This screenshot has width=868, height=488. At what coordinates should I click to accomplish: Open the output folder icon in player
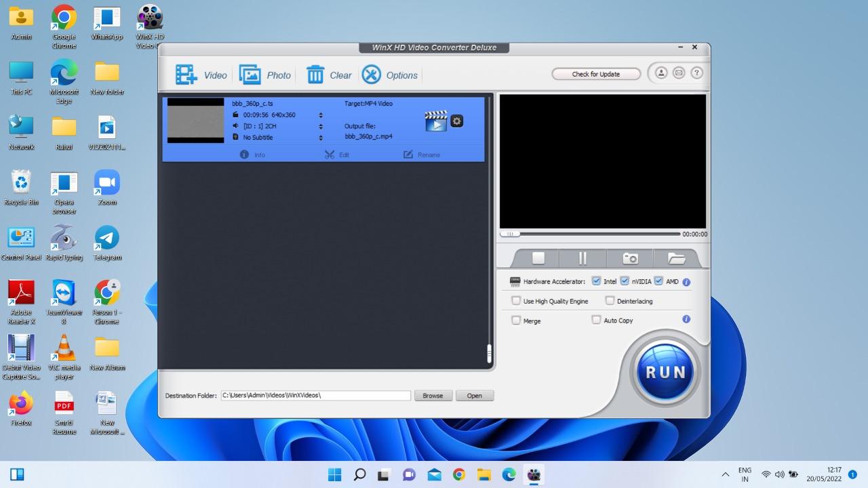click(x=676, y=258)
